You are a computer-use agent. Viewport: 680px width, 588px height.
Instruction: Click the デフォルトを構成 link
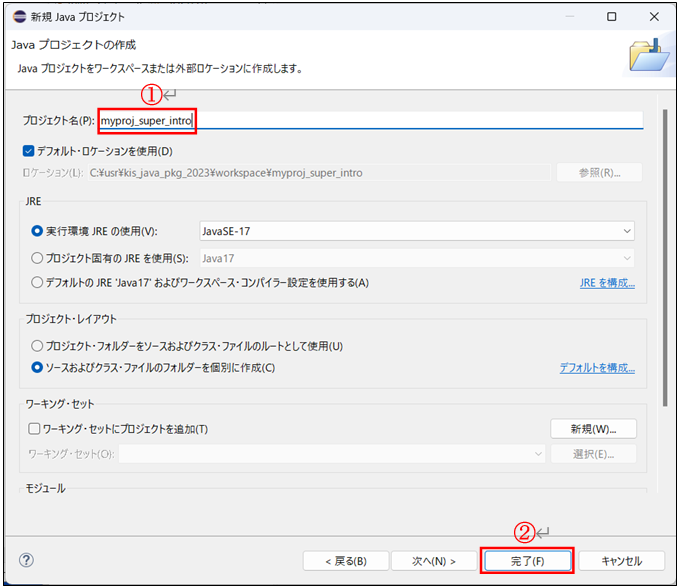pos(597,368)
